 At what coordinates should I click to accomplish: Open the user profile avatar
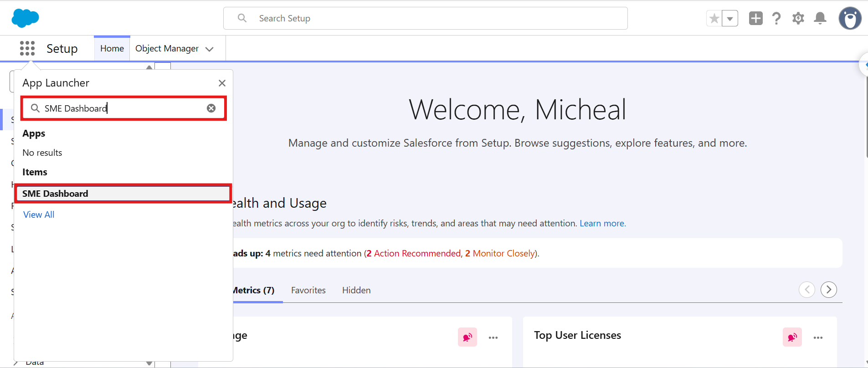pyautogui.click(x=850, y=18)
